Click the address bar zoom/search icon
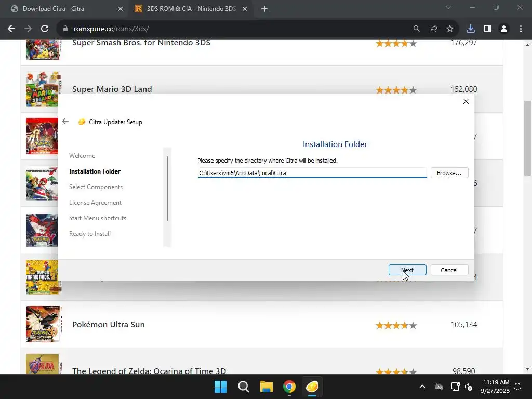This screenshot has height=399, width=532. click(x=416, y=29)
